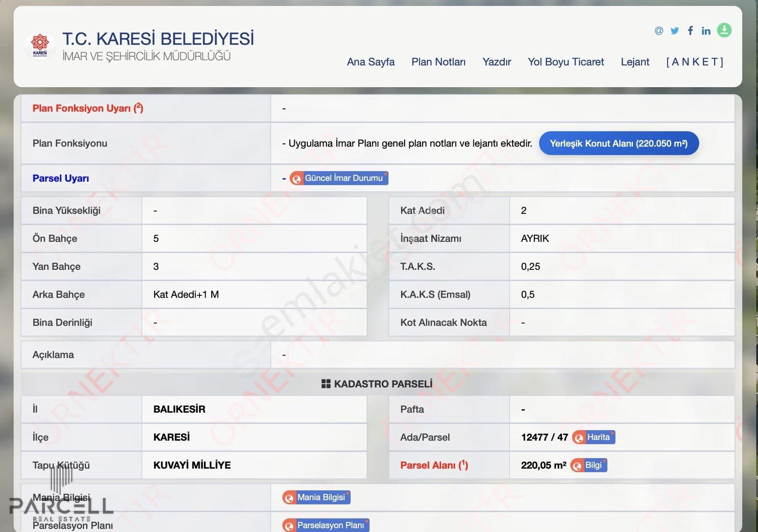The width and height of the screenshot is (758, 532).
Task: Click the Kat Adedi+1 M value
Action: click(186, 294)
